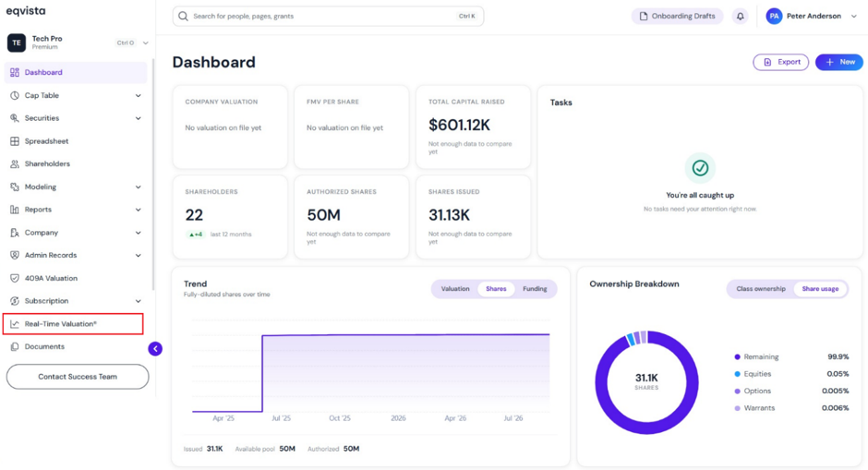Click the Admin Records shield icon
868x470 pixels.
point(15,255)
